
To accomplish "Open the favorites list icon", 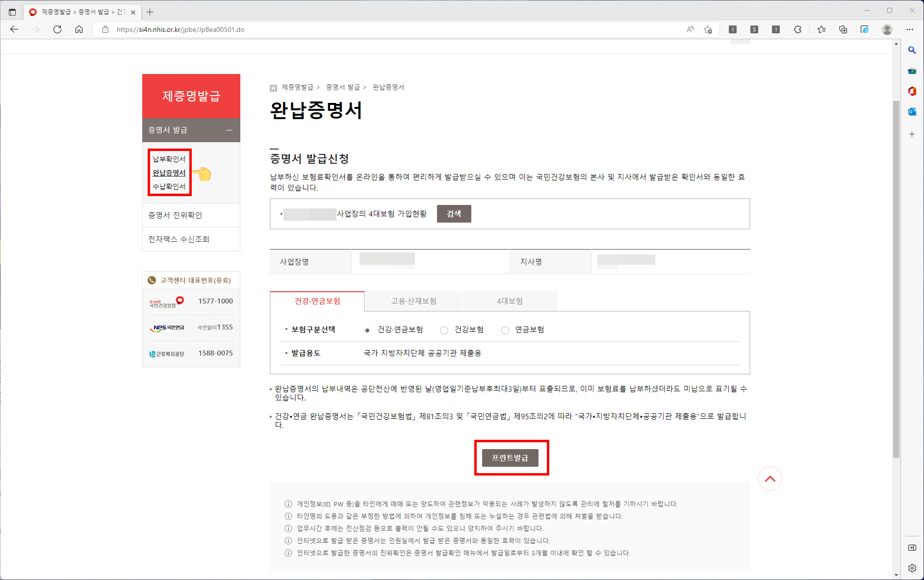I will (821, 29).
